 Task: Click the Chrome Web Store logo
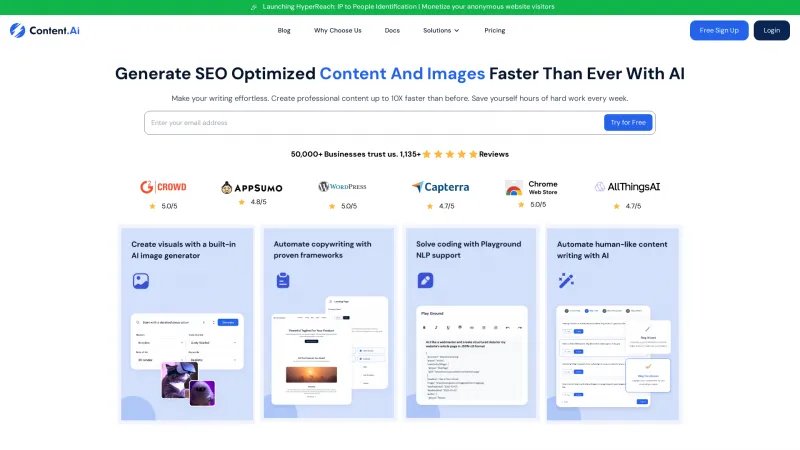pyautogui.click(x=531, y=187)
